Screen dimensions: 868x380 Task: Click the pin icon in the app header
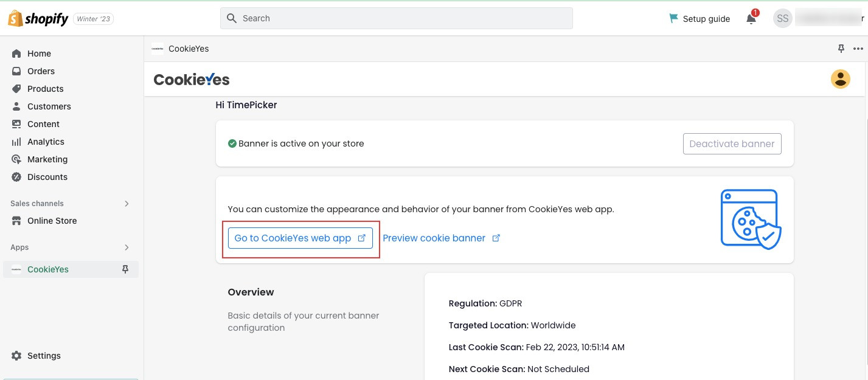pyautogui.click(x=841, y=49)
